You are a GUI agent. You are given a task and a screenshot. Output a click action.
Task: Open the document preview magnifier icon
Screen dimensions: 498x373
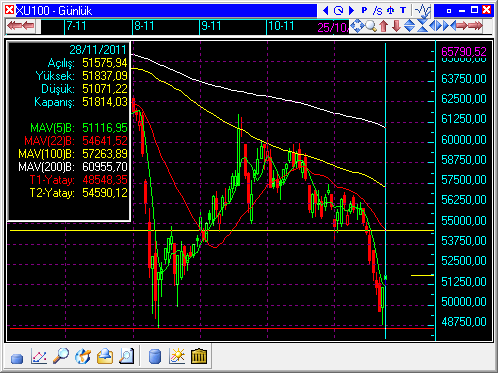[127, 356]
